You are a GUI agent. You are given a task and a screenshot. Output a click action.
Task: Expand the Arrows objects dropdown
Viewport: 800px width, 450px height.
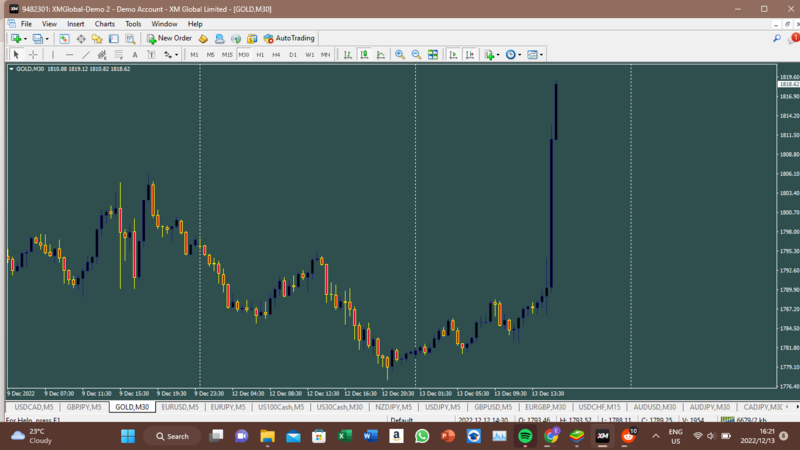(177, 55)
